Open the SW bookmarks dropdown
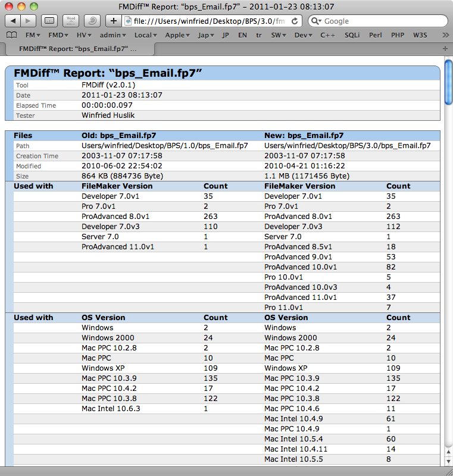This screenshot has width=453, height=476. 279,35
